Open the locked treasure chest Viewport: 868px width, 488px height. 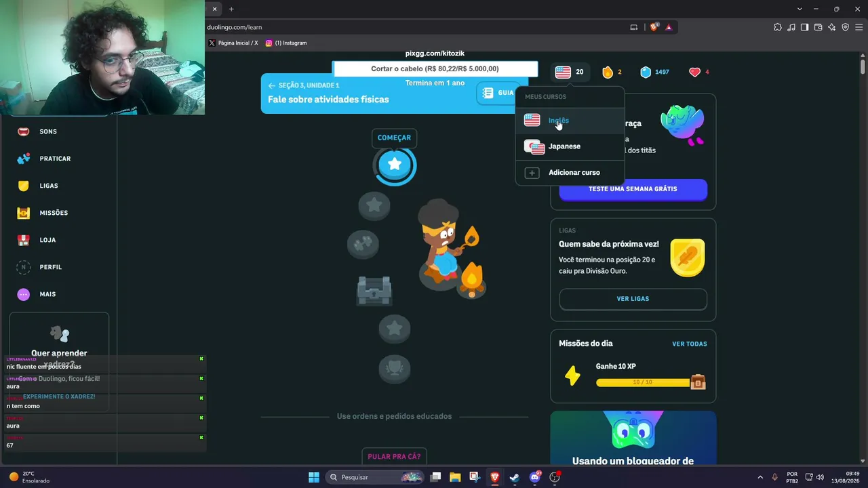click(374, 291)
